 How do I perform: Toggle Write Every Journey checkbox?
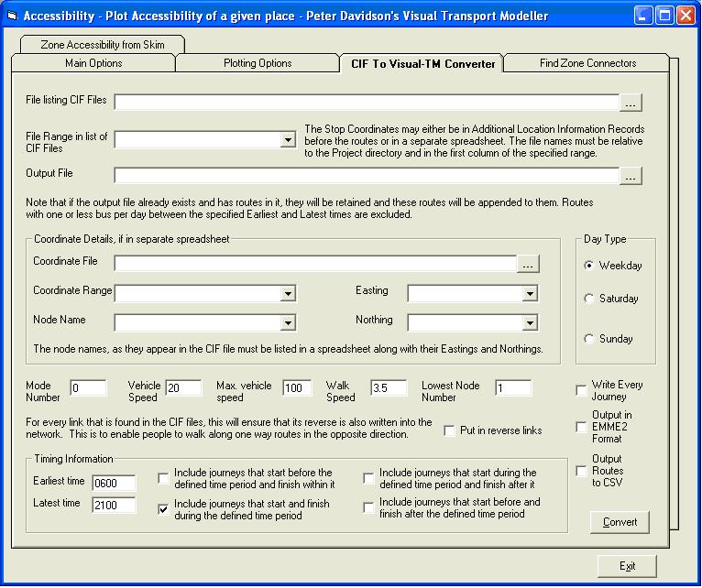pos(581,390)
